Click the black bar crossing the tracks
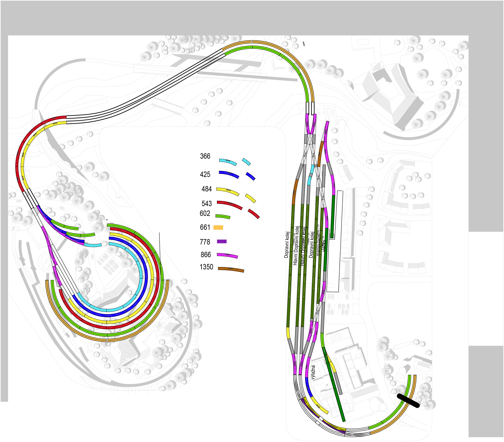 (x=408, y=401)
